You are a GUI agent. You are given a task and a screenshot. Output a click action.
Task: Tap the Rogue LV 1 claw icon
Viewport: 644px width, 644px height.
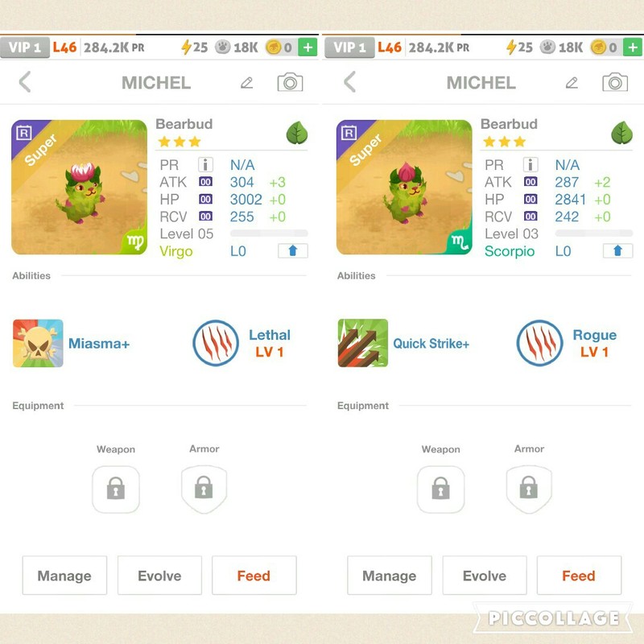(x=539, y=343)
